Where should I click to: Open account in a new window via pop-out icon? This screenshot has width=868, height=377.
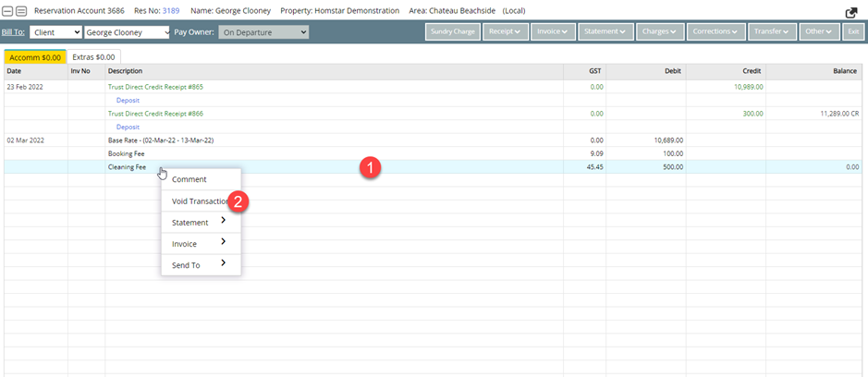coord(851,12)
